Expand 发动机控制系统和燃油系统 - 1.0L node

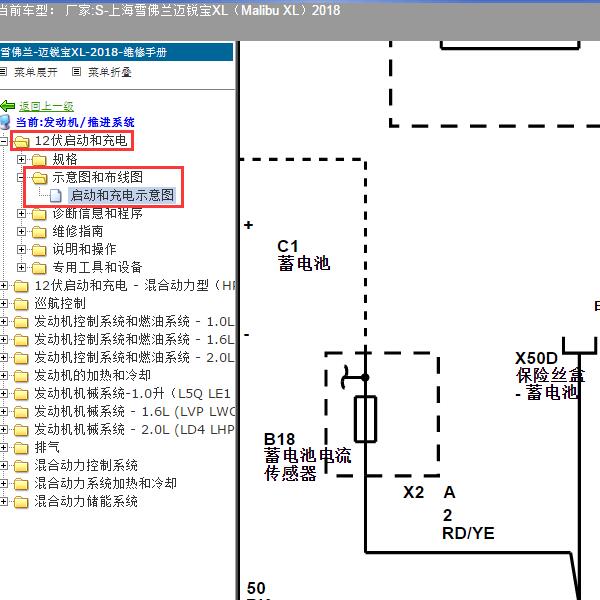click(3, 321)
